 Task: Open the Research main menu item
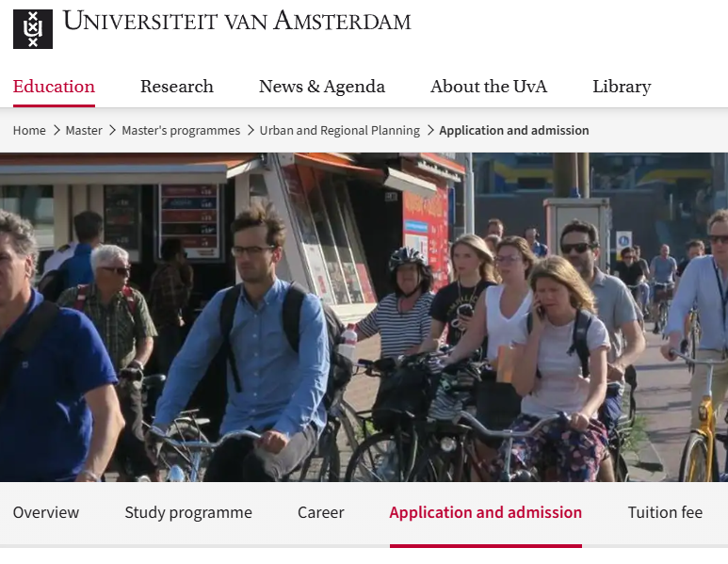point(177,87)
